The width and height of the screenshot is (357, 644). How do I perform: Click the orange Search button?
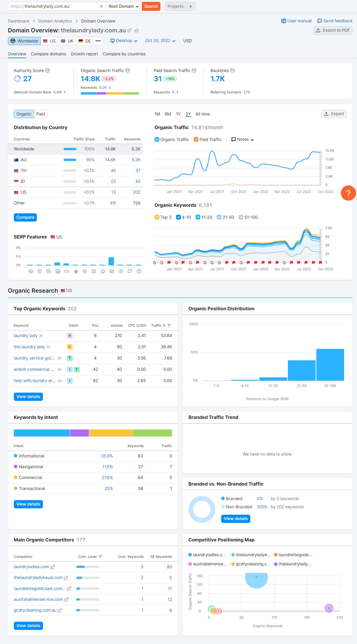click(151, 6)
